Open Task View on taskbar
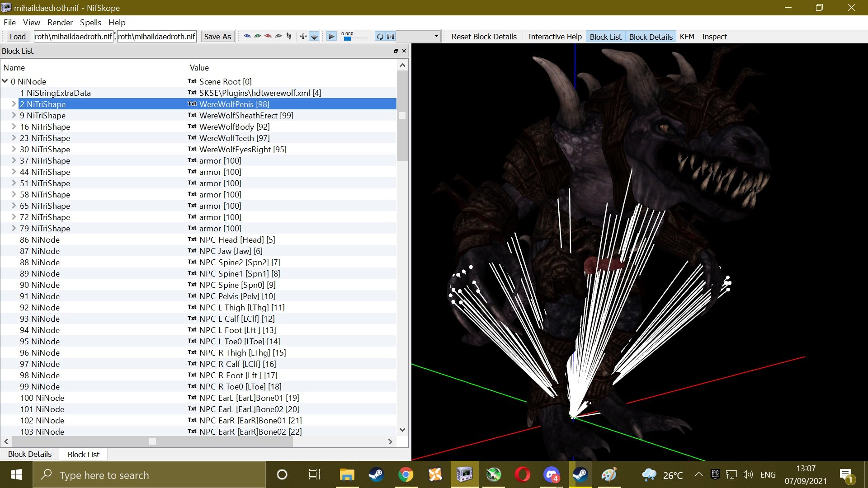868x488 pixels. click(x=314, y=475)
